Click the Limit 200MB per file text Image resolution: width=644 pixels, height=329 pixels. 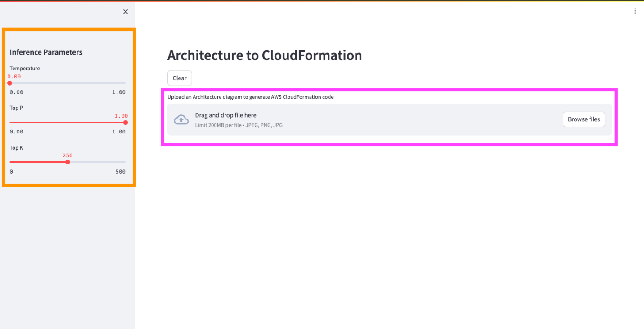coord(238,125)
